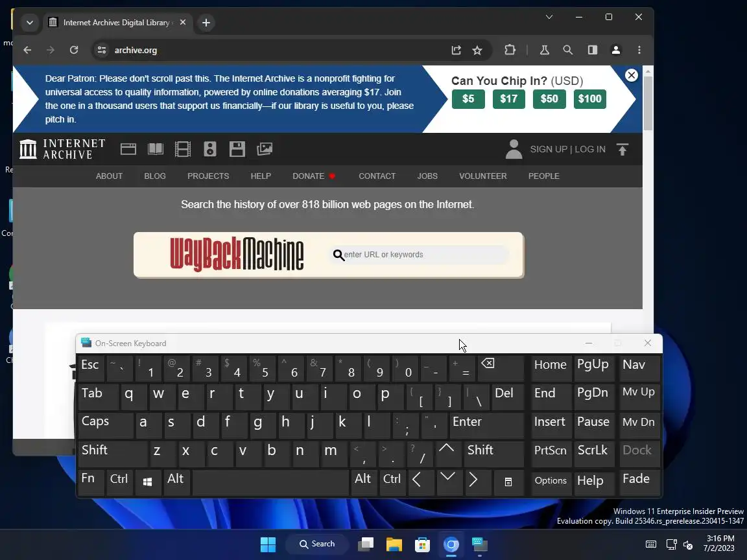Viewport: 747px width, 560px height.
Task: Toggle the left Shift key on keyboard
Action: [x=112, y=454]
